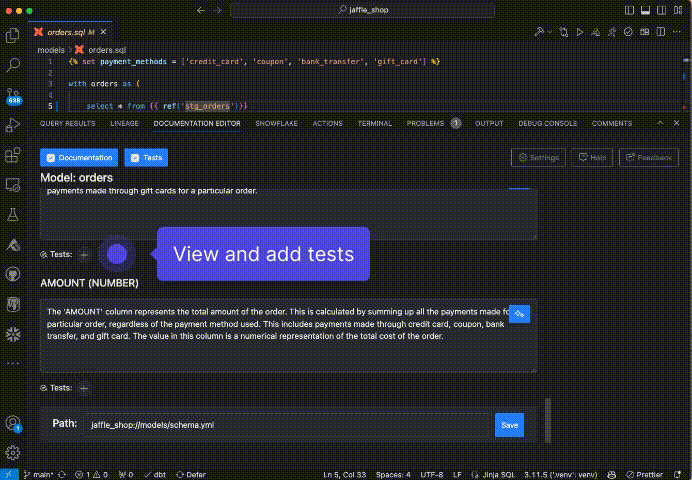Open the Explorer view in activity bar
The width and height of the screenshot is (692, 480).
pos(13,36)
